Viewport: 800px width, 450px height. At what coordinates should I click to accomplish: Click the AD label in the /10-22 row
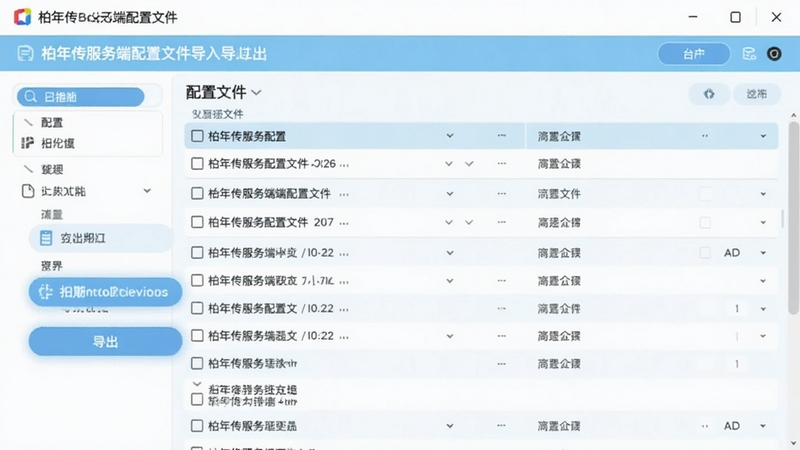tap(732, 253)
